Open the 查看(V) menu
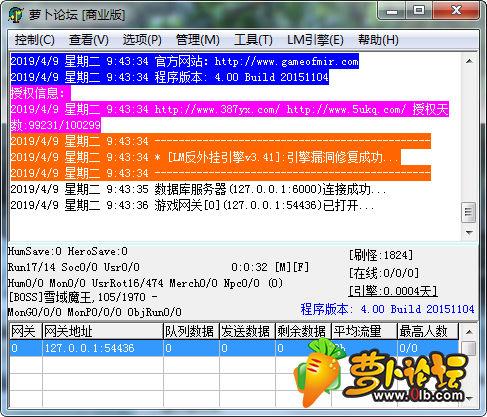The width and height of the screenshot is (487, 417). pos(89,40)
